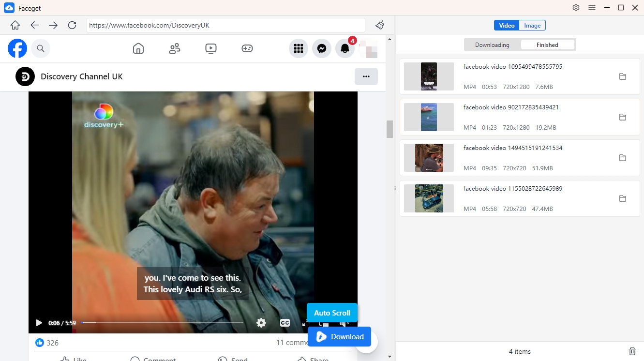Play the video

point(39,323)
